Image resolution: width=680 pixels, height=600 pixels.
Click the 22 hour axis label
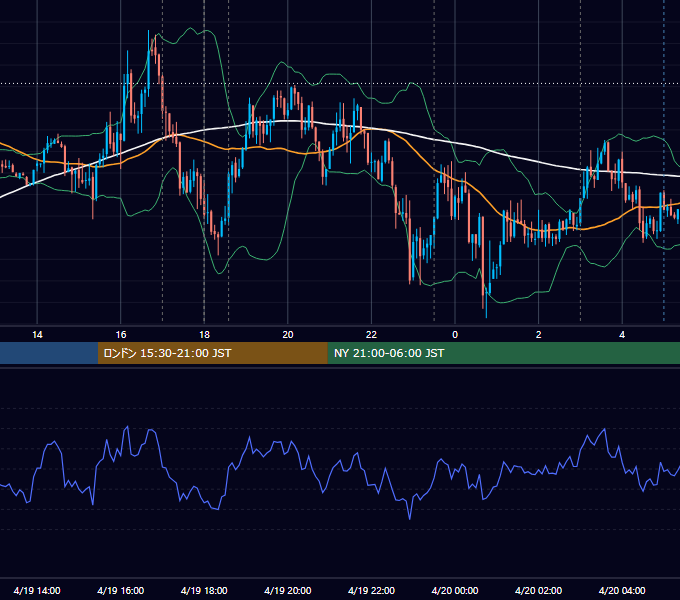pos(371,335)
